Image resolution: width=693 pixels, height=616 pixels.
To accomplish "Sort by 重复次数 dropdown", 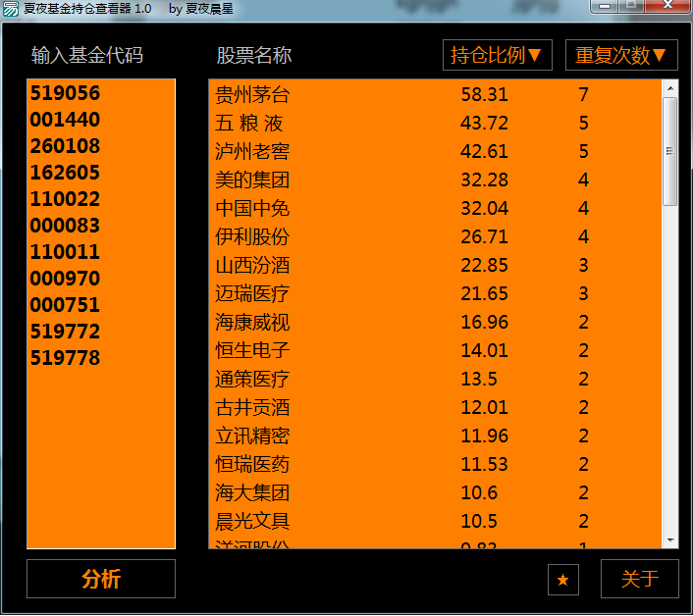I will click(x=621, y=55).
